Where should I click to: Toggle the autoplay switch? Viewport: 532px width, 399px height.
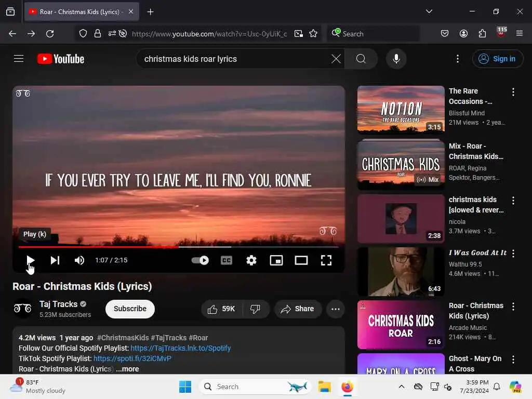200,260
